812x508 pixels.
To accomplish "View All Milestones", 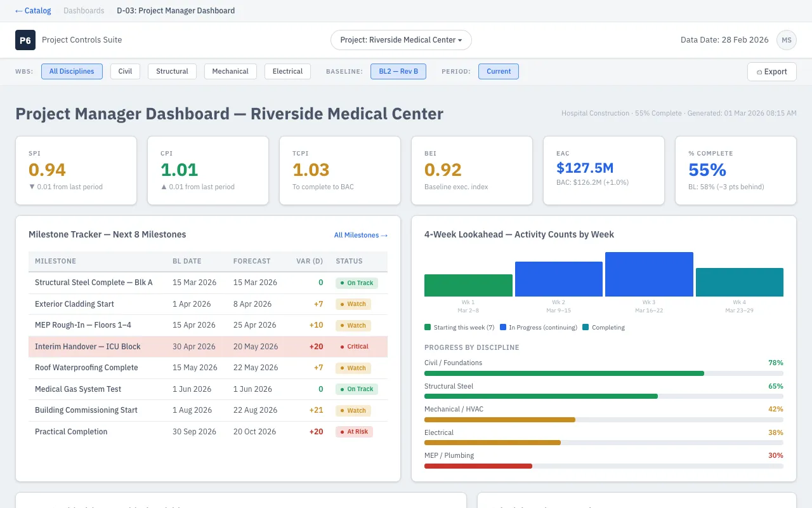I will coord(360,235).
